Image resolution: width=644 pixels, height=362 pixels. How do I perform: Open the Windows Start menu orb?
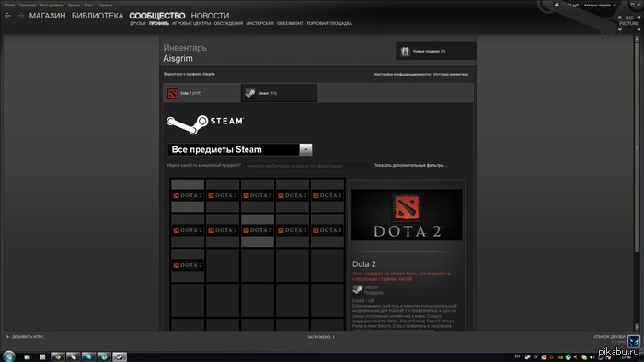click(x=8, y=356)
